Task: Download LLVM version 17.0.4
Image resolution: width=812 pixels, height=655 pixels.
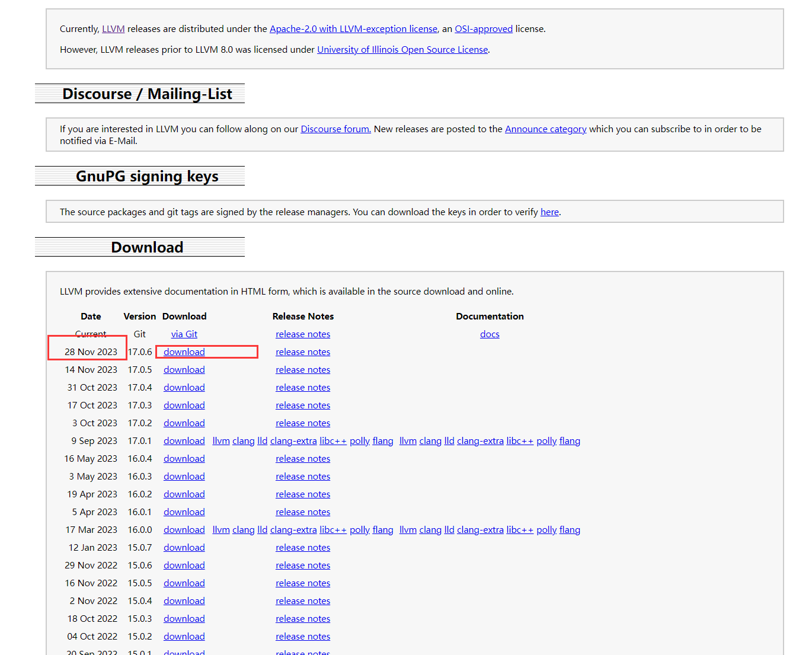Action: pyautogui.click(x=184, y=388)
